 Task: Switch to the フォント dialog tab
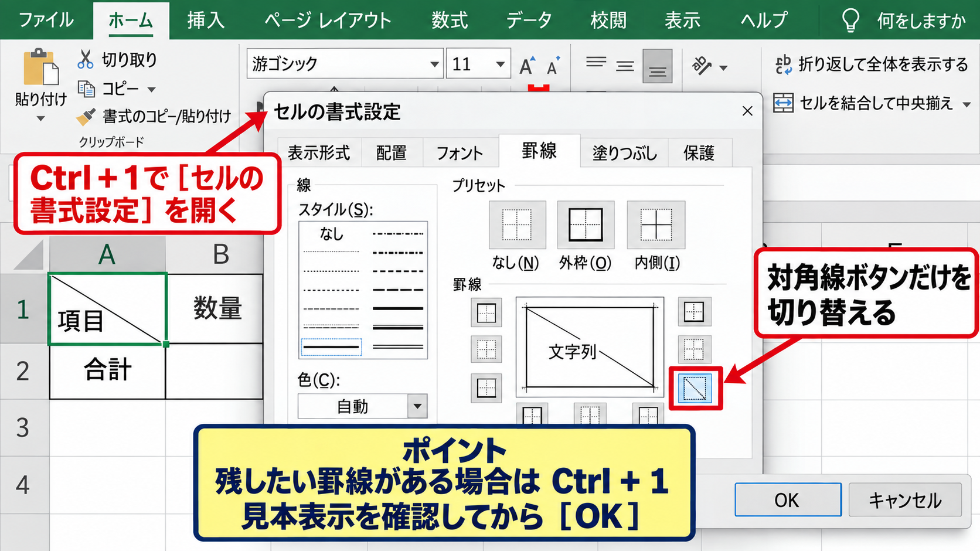pos(459,153)
